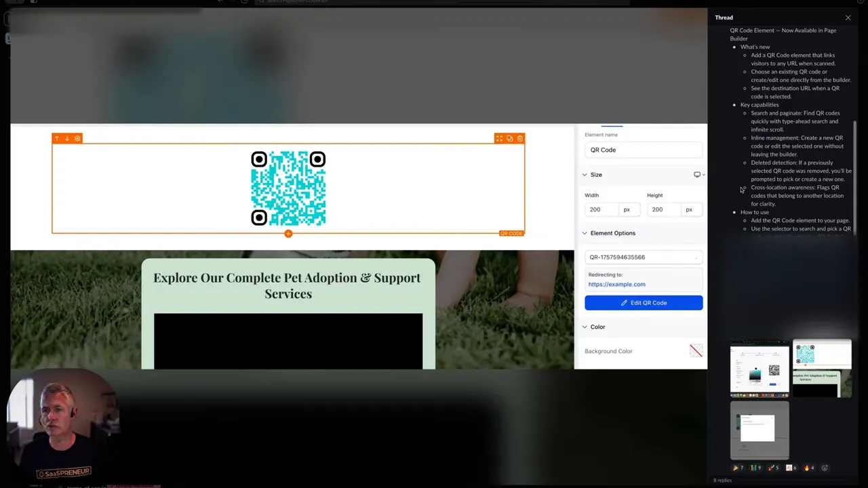The image size is (868, 488).
Task: Open the QR-1757594635566 selector dropdown
Action: 644,257
